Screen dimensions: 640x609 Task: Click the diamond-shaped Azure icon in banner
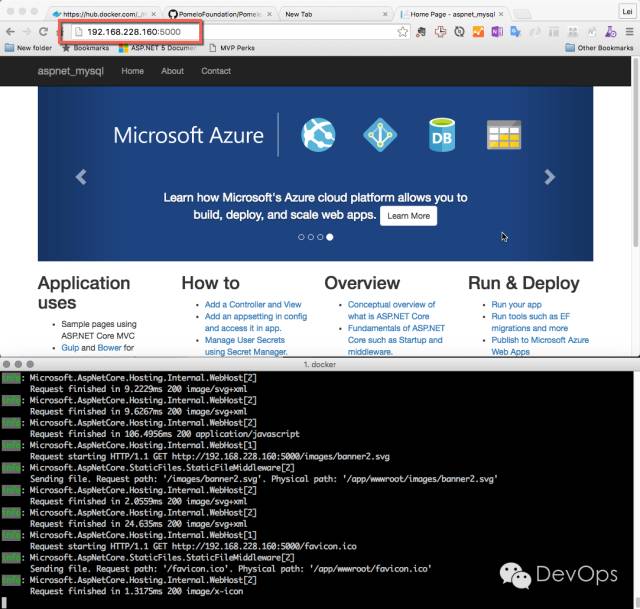(380, 135)
